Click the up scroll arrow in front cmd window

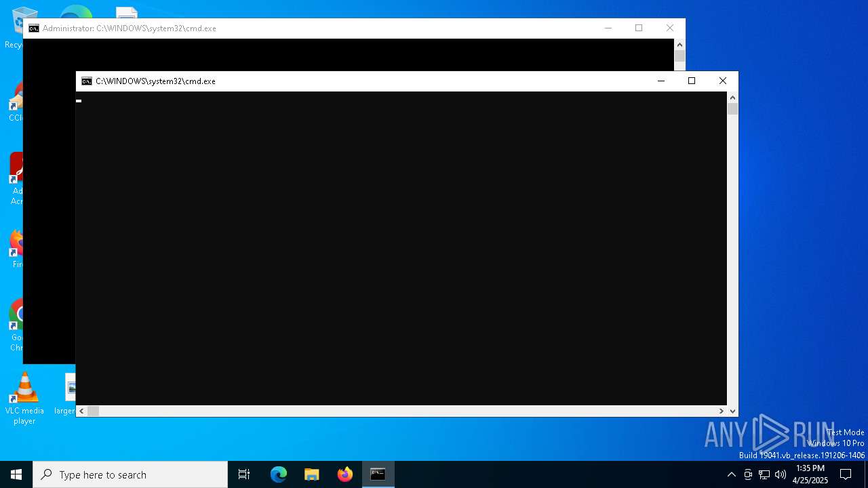coord(732,98)
